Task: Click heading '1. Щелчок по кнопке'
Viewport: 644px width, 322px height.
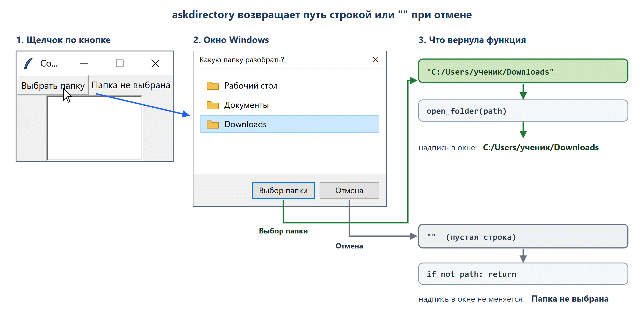Action: (63, 40)
